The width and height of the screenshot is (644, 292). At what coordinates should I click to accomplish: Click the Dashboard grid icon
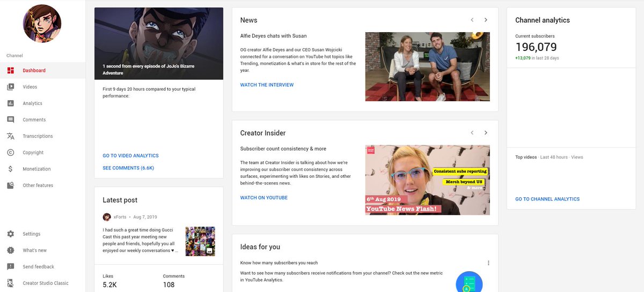pos(11,71)
